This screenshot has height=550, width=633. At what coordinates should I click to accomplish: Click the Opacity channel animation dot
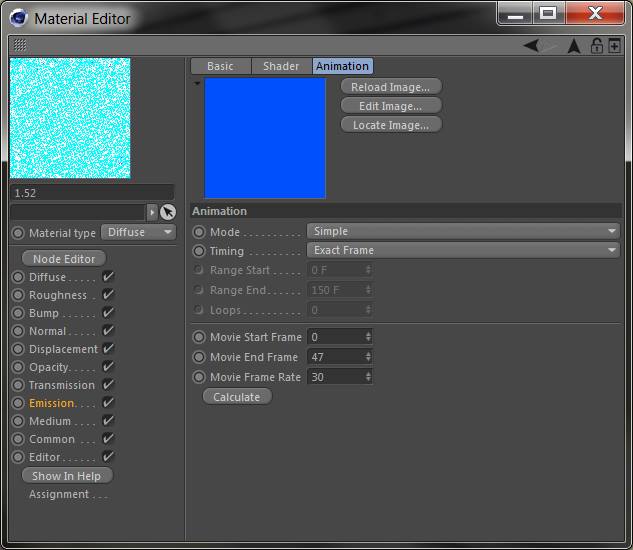pos(18,367)
